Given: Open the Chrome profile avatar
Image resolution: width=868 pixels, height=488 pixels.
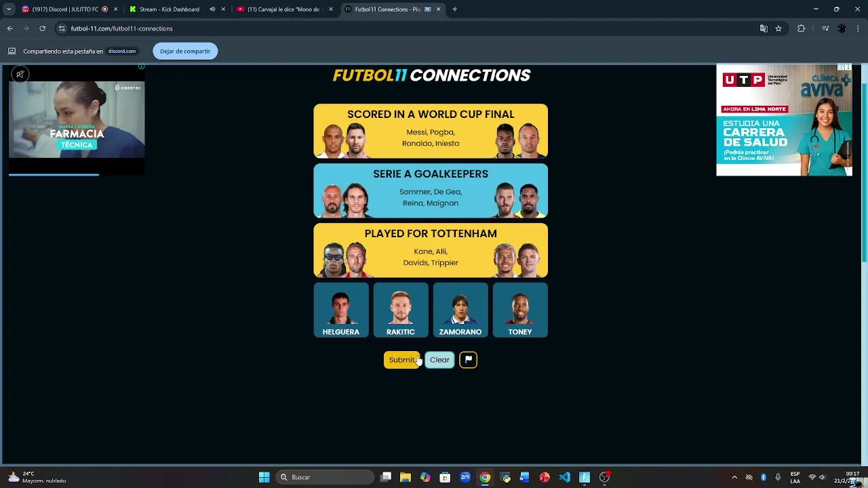Looking at the screenshot, I should point(842,28).
